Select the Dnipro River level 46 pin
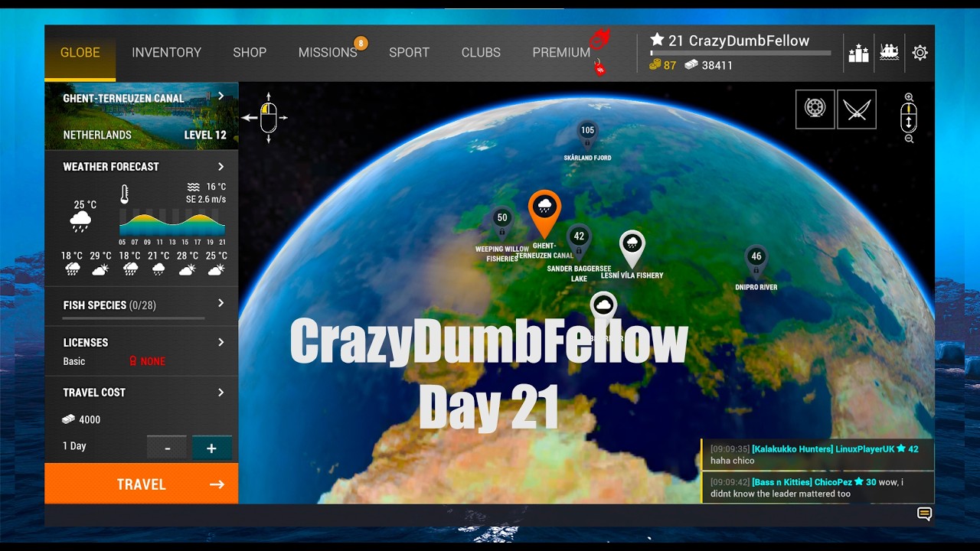Screen dimensions: 980x551 coord(756,262)
